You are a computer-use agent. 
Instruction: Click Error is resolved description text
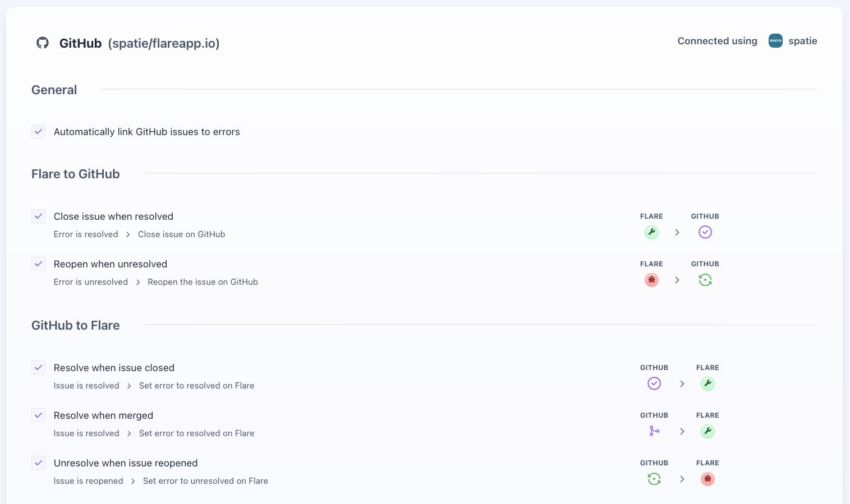tap(86, 234)
